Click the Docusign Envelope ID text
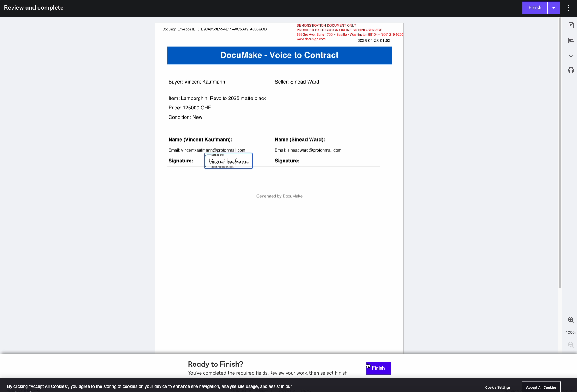This screenshot has height=392, width=577. (x=215, y=29)
